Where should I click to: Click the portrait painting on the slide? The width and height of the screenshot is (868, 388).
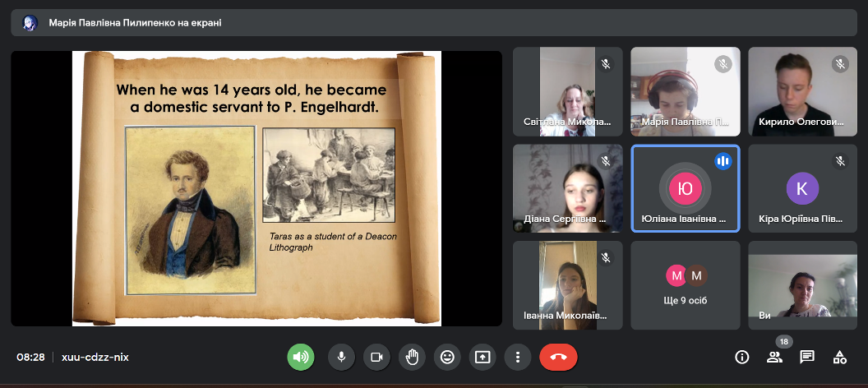191,210
